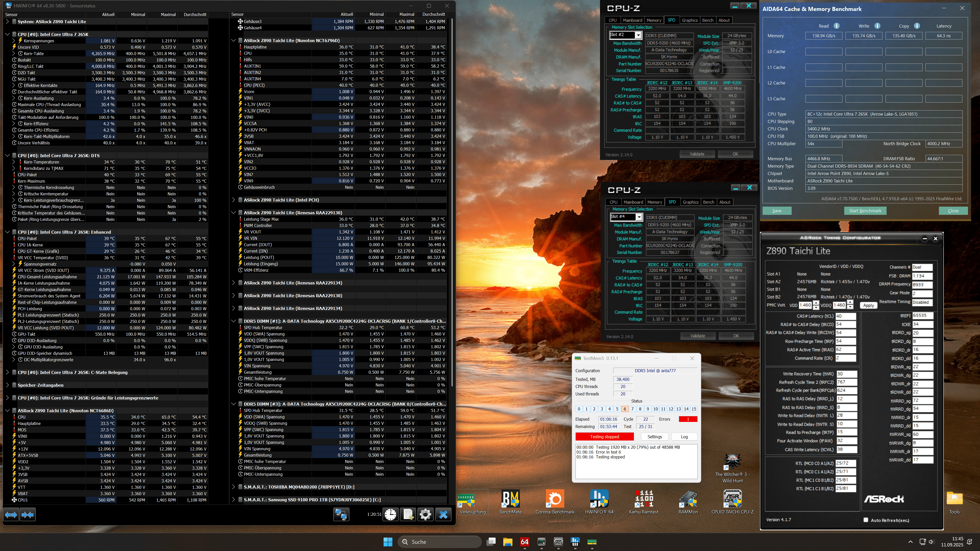Viewport: 980px width, 551px height.
Task: Click the tCL CAS Latency input field
Action: coord(845,316)
